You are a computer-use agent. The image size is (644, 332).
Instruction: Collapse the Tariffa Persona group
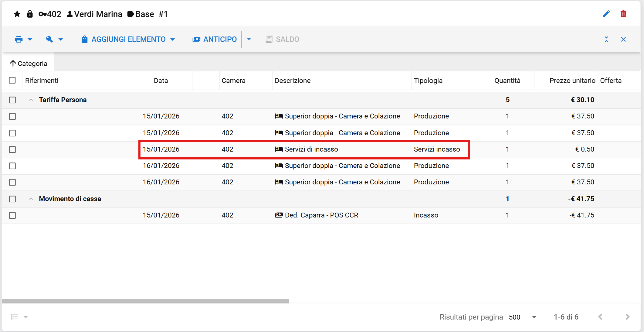coord(31,100)
